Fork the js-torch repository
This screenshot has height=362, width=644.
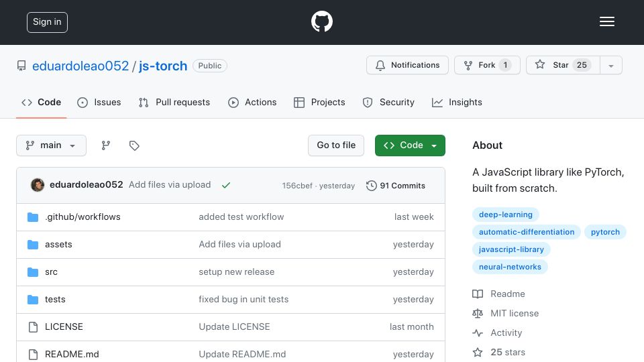(x=487, y=65)
